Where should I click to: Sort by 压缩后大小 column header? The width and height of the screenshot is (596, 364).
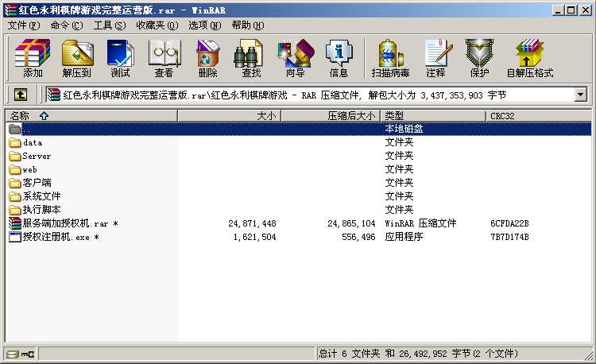pyautogui.click(x=331, y=115)
